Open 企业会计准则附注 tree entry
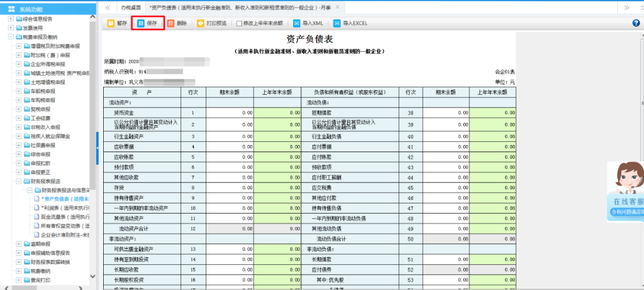This screenshot has width=644, height=290. tap(66, 235)
